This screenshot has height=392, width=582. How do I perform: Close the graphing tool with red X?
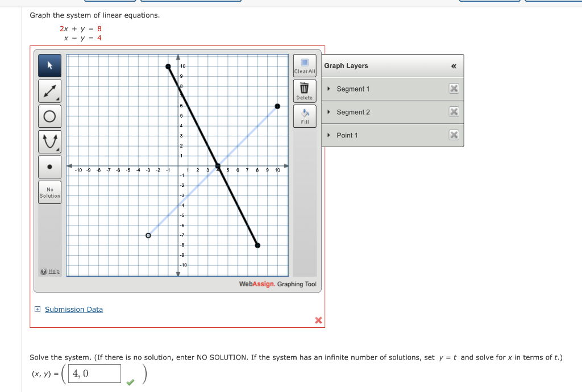pyautogui.click(x=318, y=320)
